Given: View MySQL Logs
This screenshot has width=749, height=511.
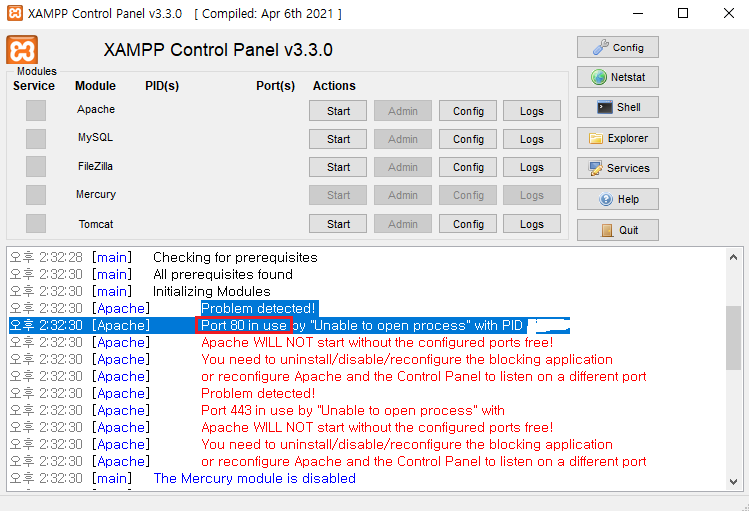Looking at the screenshot, I should [x=532, y=139].
